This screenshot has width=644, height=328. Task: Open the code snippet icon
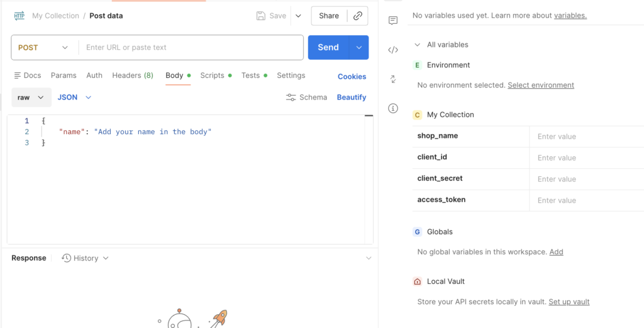(x=393, y=50)
